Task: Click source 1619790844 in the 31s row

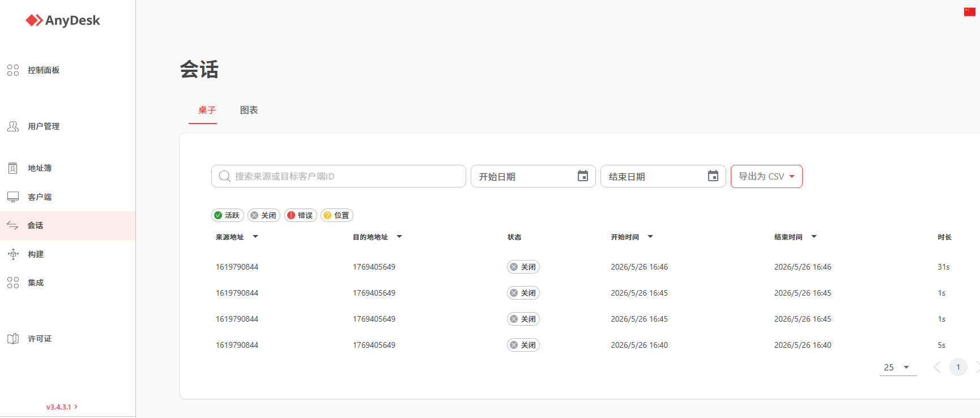Action: 237,267
